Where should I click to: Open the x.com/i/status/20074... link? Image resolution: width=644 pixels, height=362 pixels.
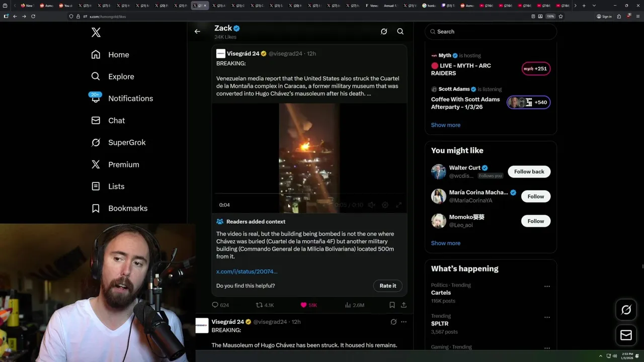pos(247,271)
